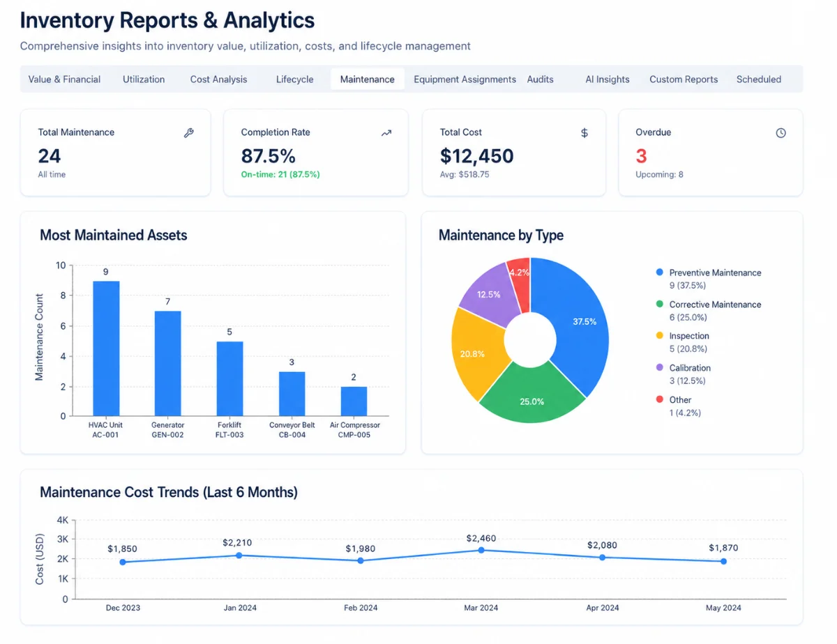Select the Scheduled tab
This screenshot has width=837, height=644.
coord(759,79)
